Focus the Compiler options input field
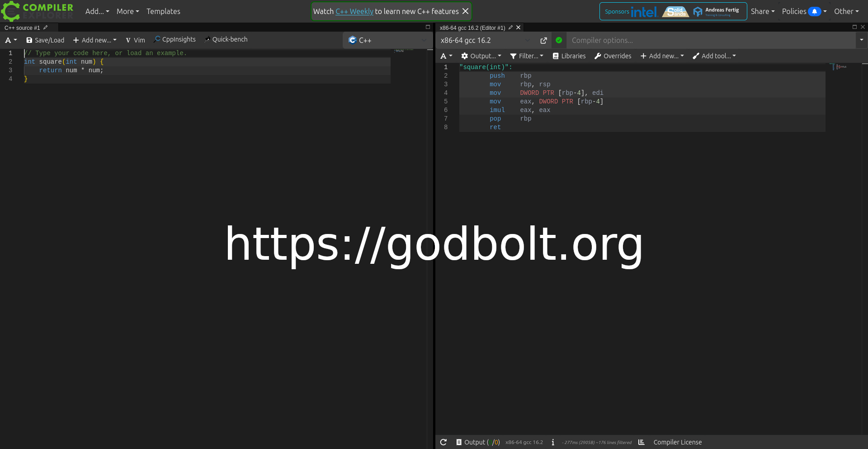 coord(711,40)
